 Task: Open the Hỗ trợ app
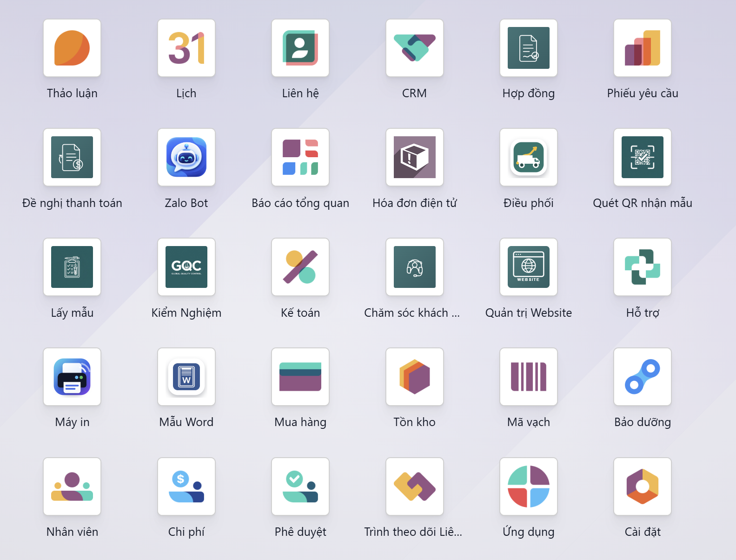[643, 267]
